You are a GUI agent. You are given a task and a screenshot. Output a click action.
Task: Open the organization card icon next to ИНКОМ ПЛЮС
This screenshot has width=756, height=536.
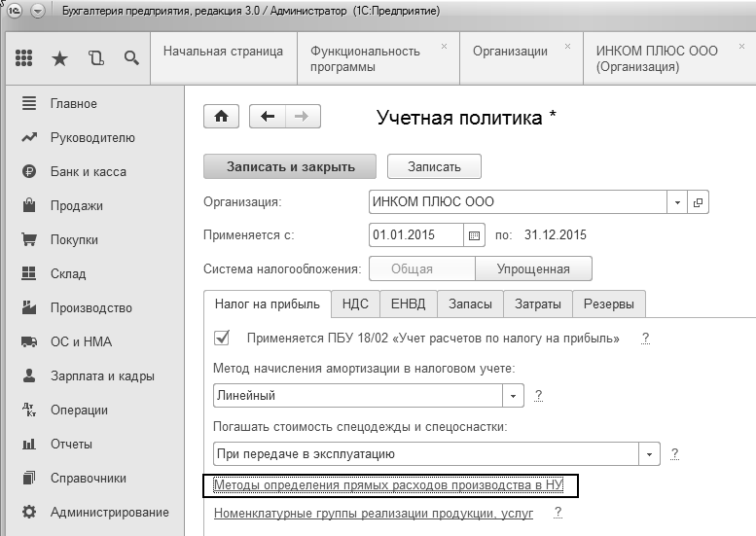coord(698,202)
